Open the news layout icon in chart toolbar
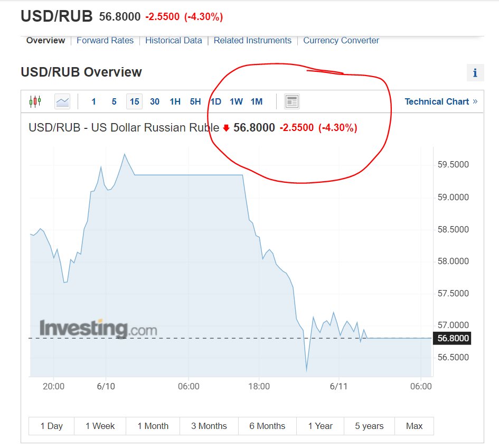Image resolution: width=499 pixels, height=448 pixels. tap(292, 101)
